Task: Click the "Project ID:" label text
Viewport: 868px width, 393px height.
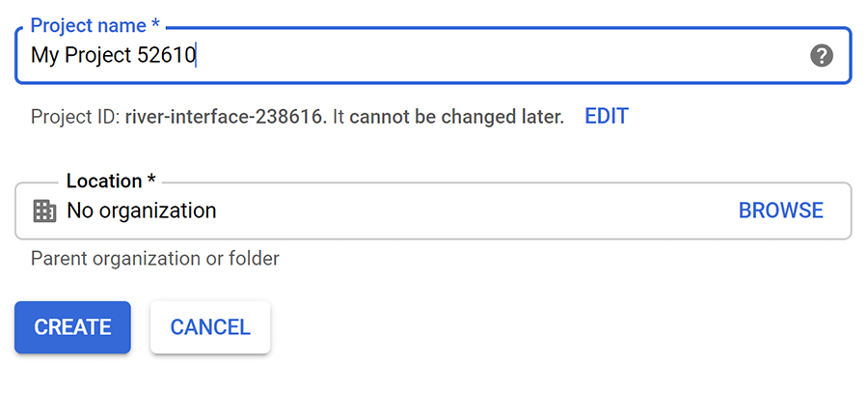Action: (x=75, y=118)
